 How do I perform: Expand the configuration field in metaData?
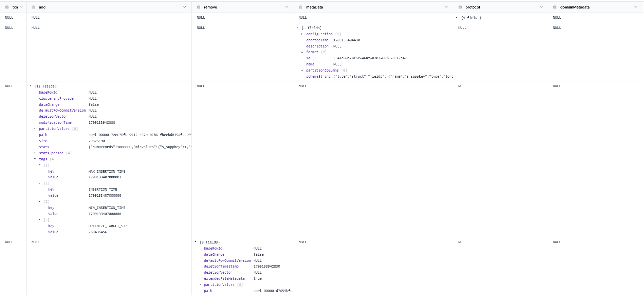coord(302,34)
